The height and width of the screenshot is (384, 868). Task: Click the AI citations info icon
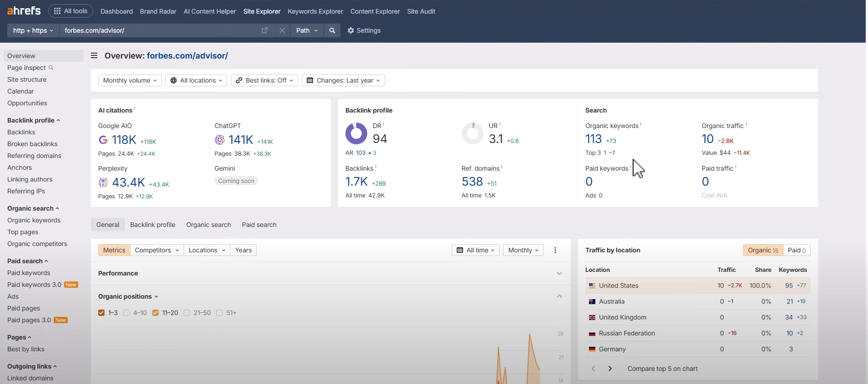click(135, 108)
